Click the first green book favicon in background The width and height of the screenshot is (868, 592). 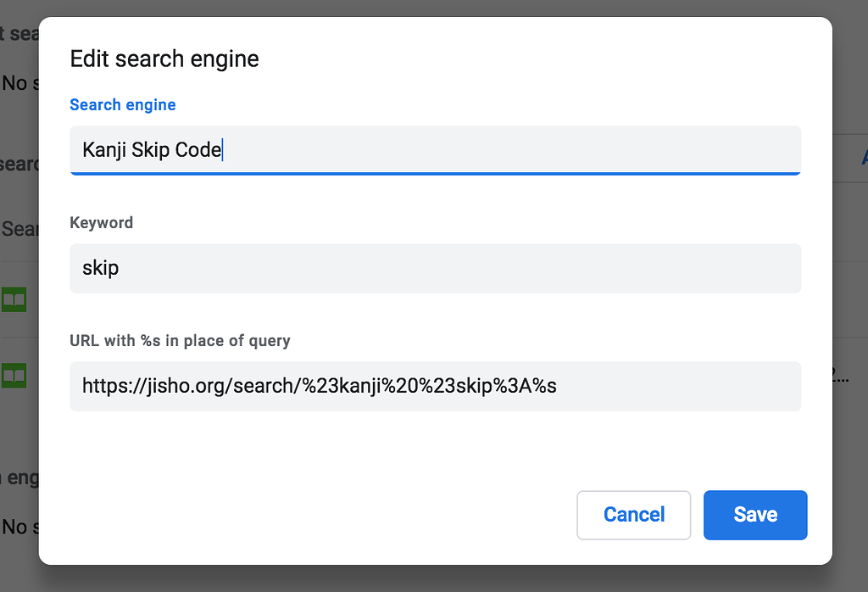point(14,299)
